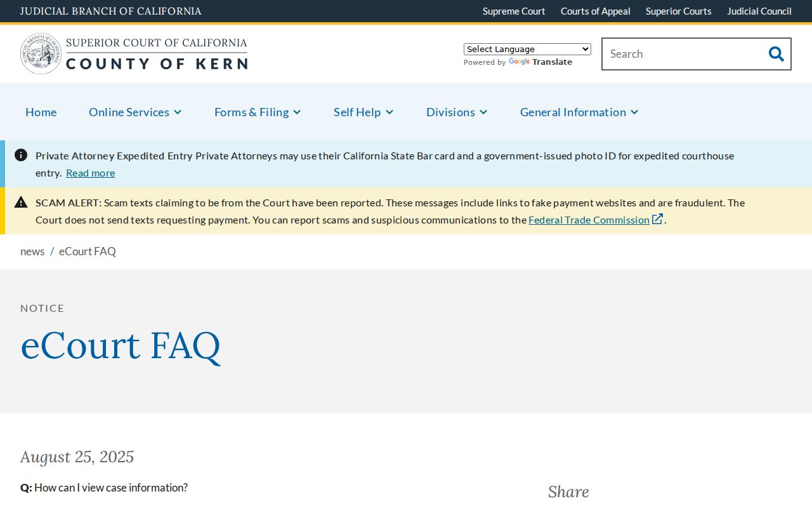
Task: Click the external link icon after Federal Trade Commission
Action: coord(658,219)
